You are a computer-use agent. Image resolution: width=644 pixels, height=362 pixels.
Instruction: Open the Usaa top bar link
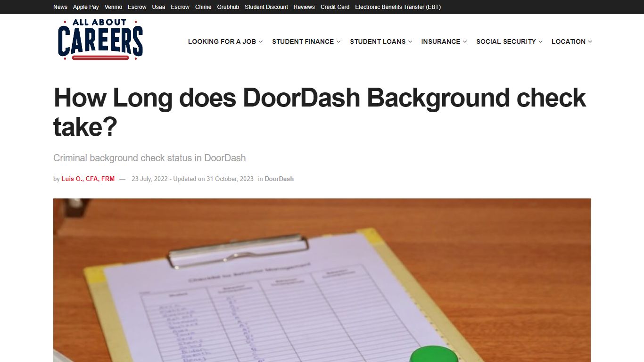[158, 7]
